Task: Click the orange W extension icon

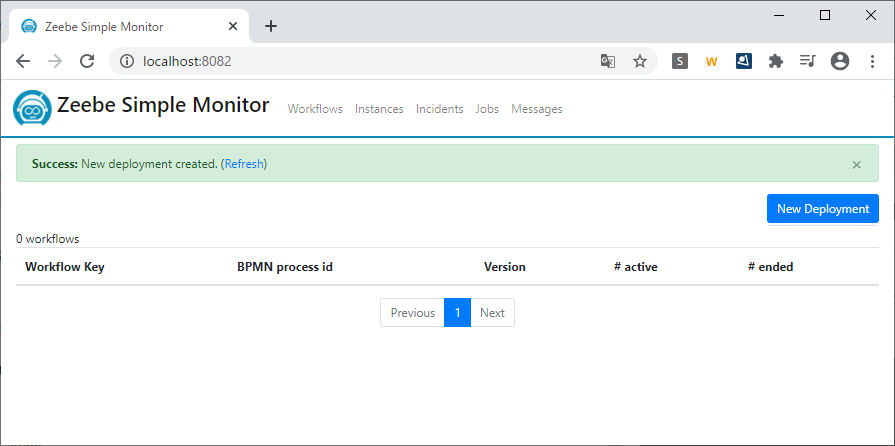Action: pos(711,62)
